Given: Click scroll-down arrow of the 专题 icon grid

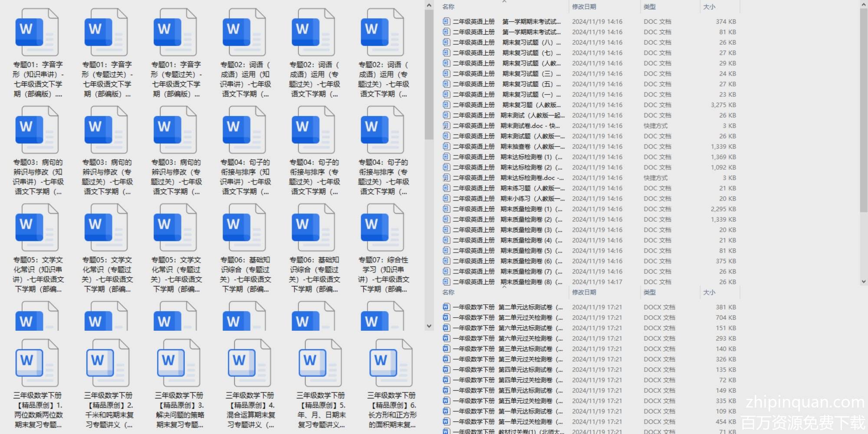Looking at the screenshot, I should (x=429, y=326).
